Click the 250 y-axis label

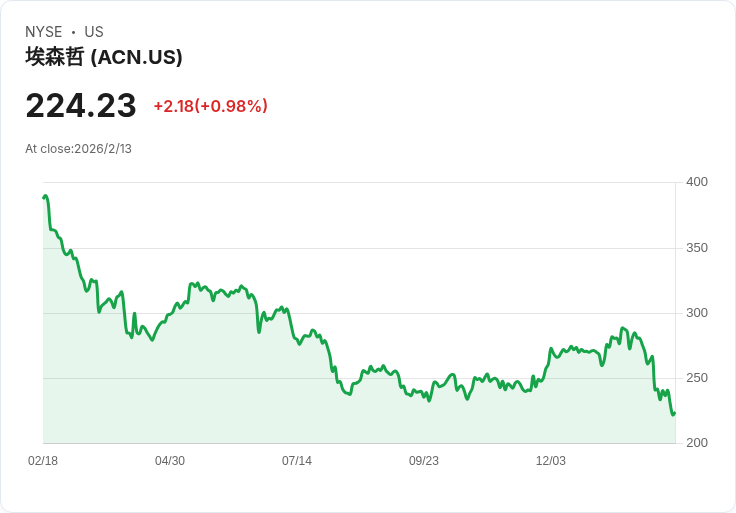(696, 378)
